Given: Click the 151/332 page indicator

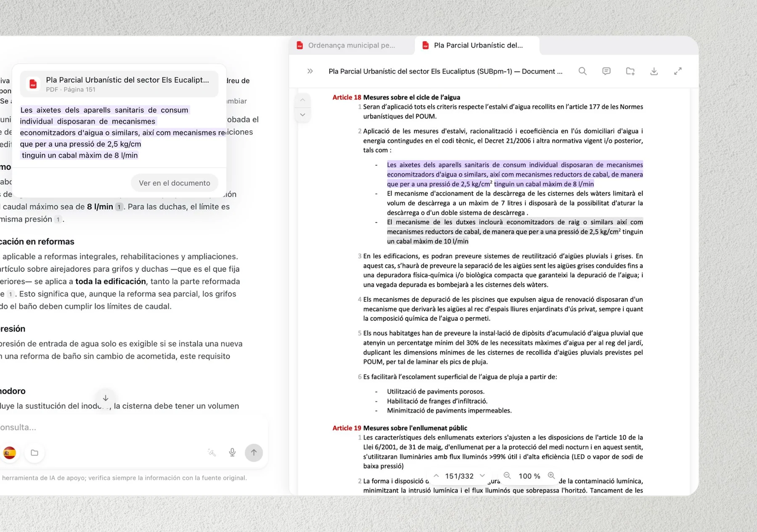Looking at the screenshot, I should [x=459, y=476].
